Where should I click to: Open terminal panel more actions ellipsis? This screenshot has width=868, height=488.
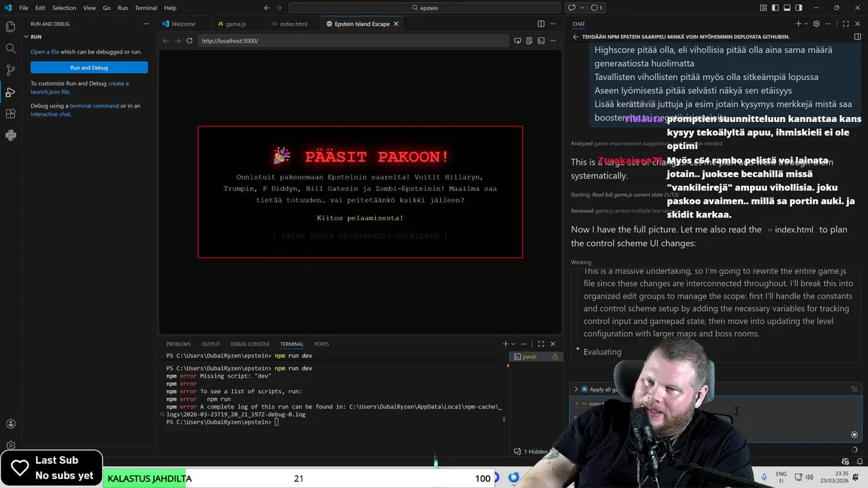(x=524, y=344)
